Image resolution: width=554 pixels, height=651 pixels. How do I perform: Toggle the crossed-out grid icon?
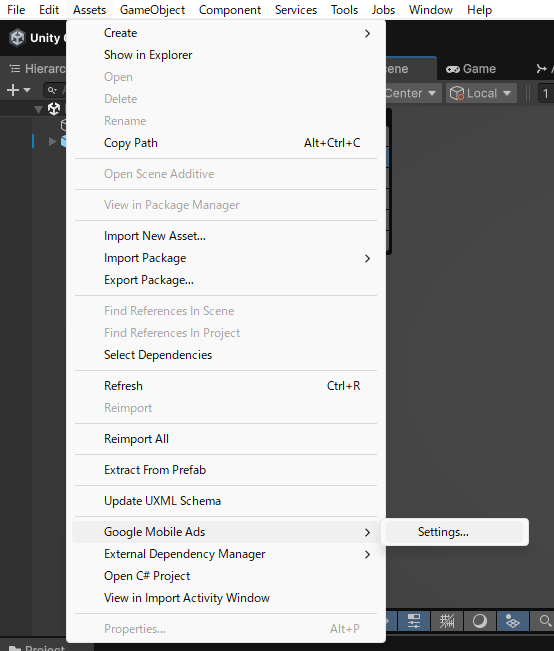pyautogui.click(x=447, y=621)
